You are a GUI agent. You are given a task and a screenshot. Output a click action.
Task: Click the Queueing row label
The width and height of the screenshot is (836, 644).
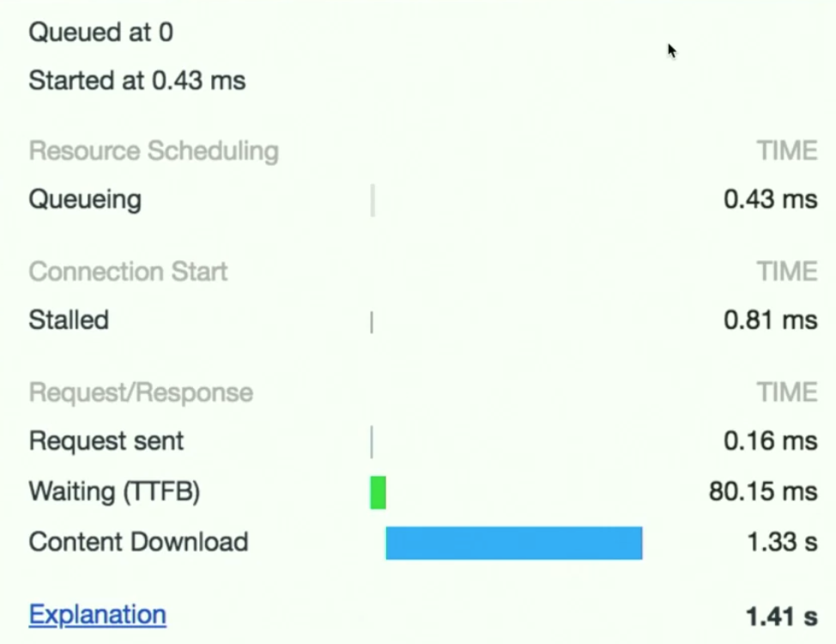[x=85, y=200]
